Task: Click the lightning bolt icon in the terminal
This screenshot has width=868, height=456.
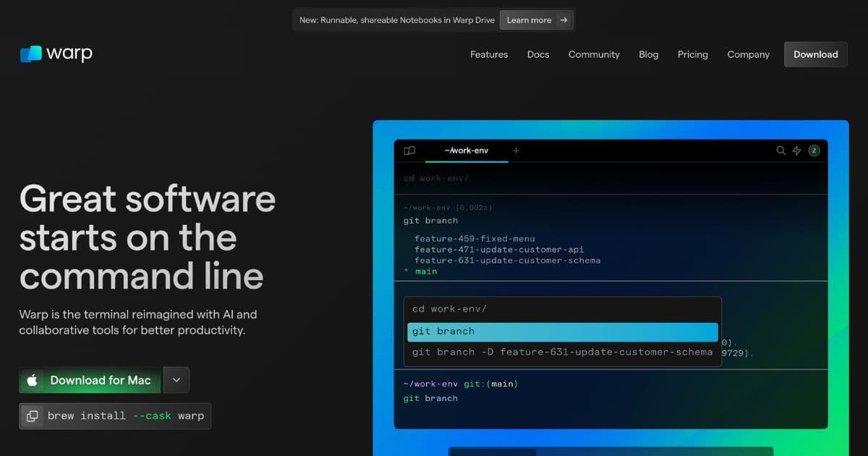Action: click(x=797, y=151)
